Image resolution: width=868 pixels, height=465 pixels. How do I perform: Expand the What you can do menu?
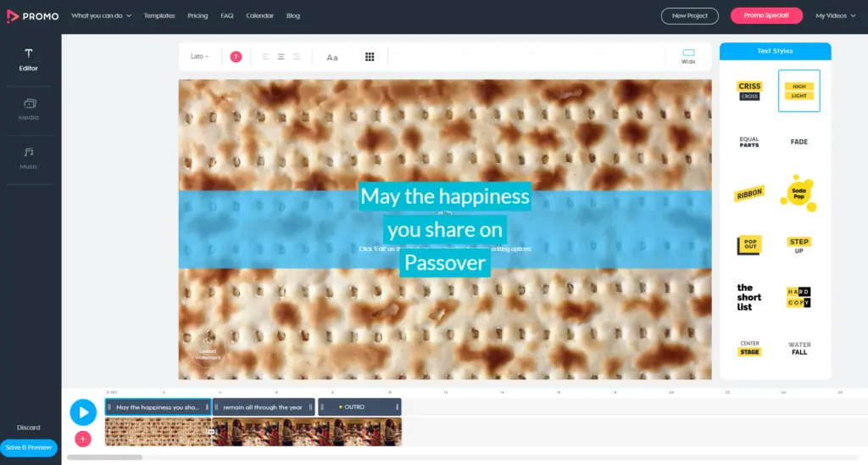[x=101, y=15]
